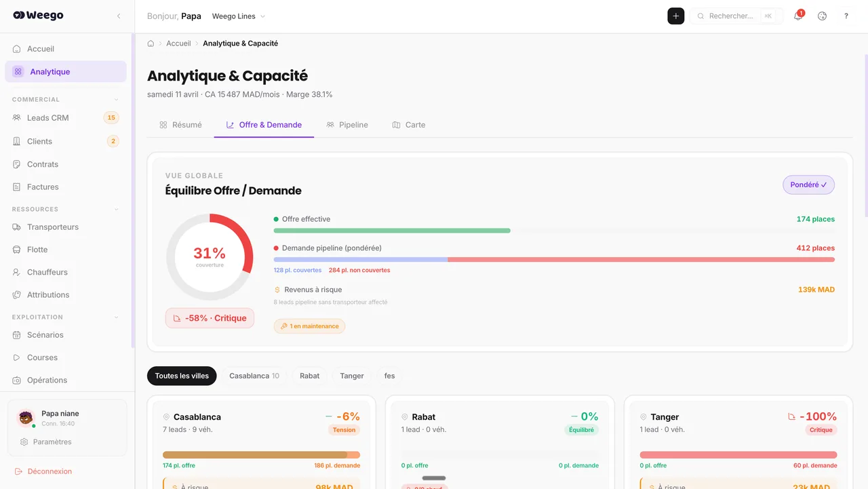Open the help question mark icon
The height and width of the screenshot is (489, 868).
pos(846,16)
